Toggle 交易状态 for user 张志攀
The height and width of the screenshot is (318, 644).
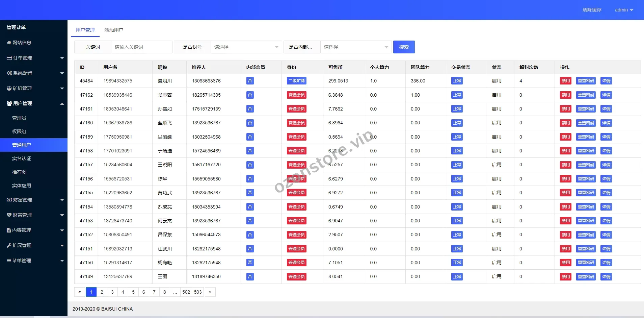tap(457, 95)
